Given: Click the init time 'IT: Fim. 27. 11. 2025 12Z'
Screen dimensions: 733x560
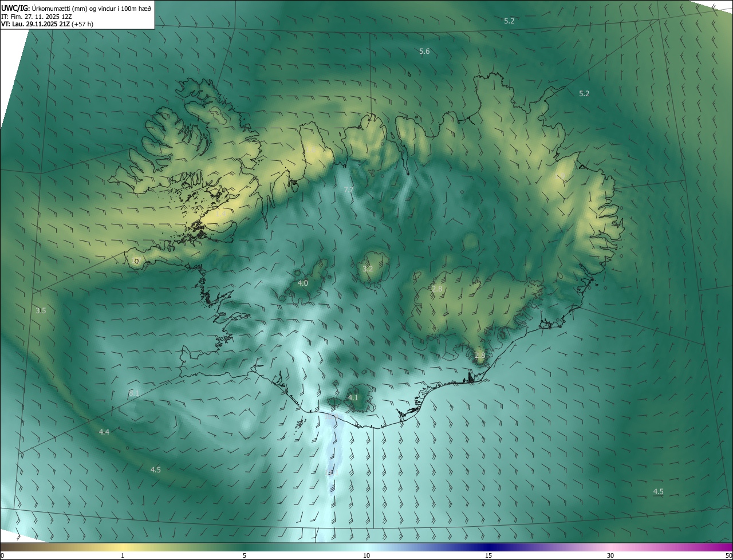Looking at the screenshot, I should [x=37, y=16].
